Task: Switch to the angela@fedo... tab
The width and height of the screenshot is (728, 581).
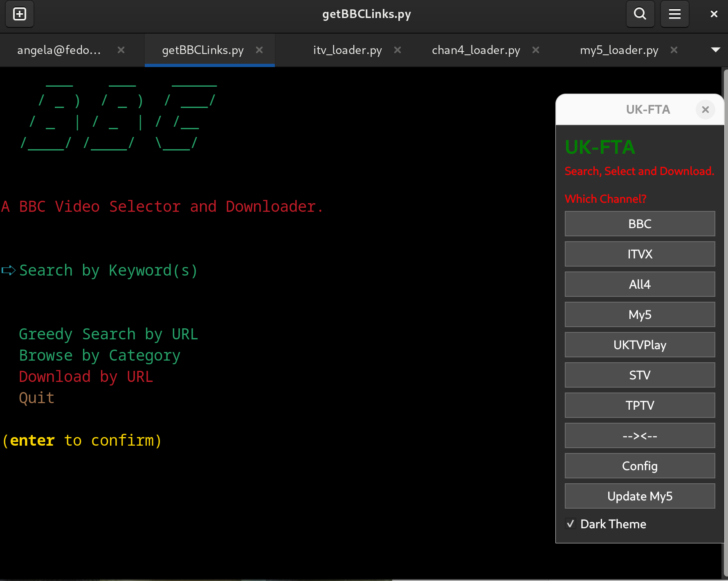Action: [x=59, y=50]
